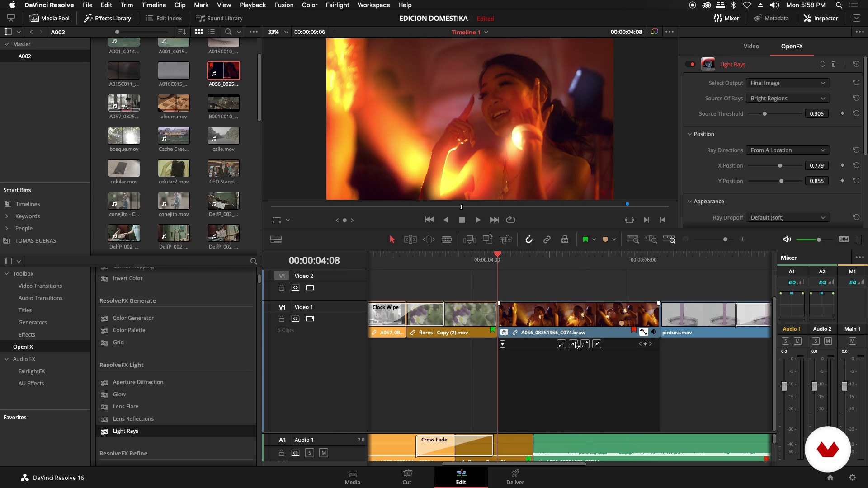Switch to the Video inspector tab
The image size is (868, 488).
coord(751,46)
